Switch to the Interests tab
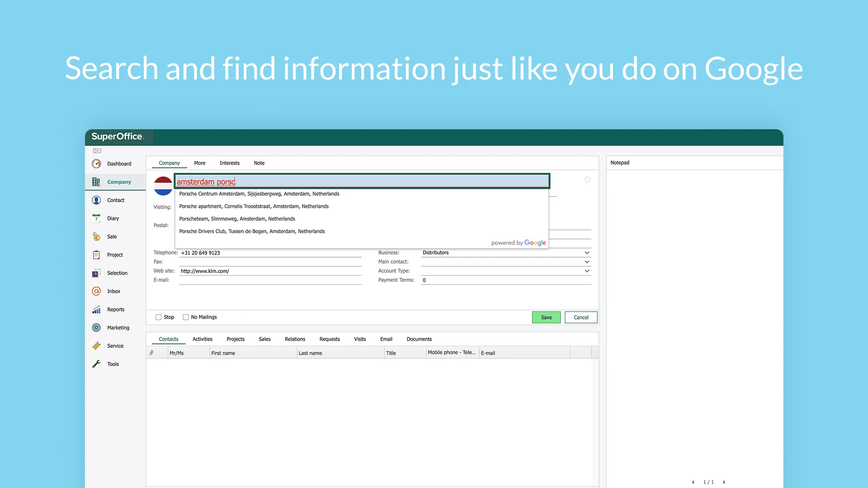 229,163
